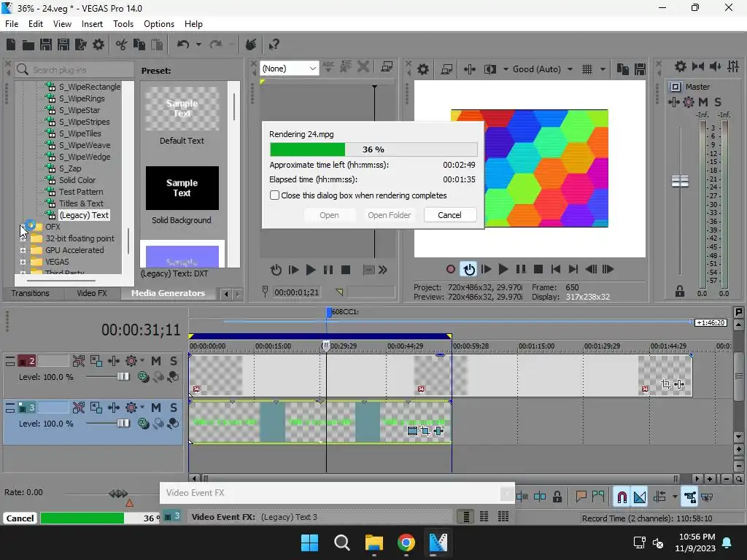Click the Open project folder icon
This screenshot has height=560, width=747.
pyautogui.click(x=28, y=44)
